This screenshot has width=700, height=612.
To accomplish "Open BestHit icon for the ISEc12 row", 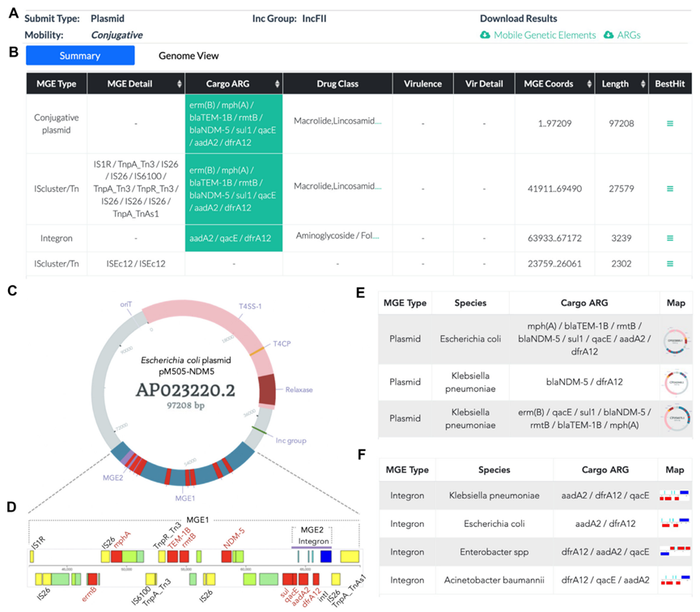I will (x=668, y=263).
